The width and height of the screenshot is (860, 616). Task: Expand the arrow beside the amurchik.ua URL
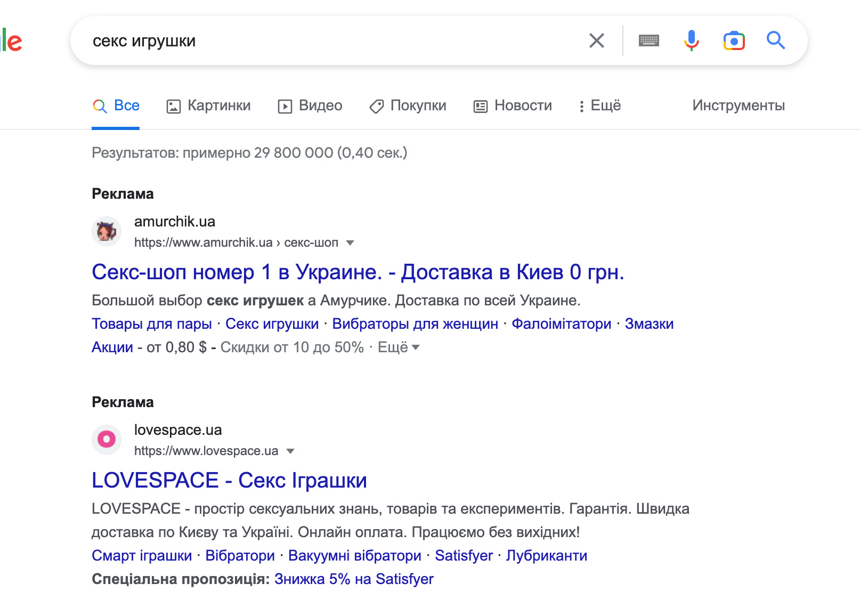click(x=350, y=243)
